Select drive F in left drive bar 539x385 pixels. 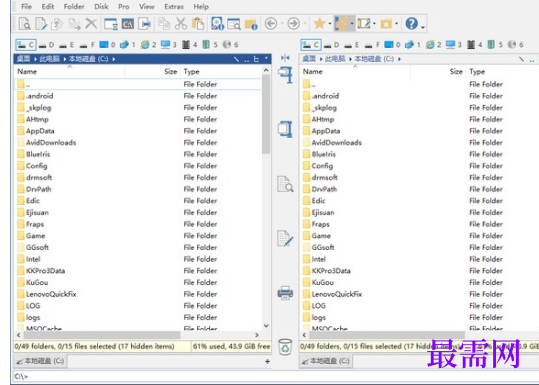[87, 45]
